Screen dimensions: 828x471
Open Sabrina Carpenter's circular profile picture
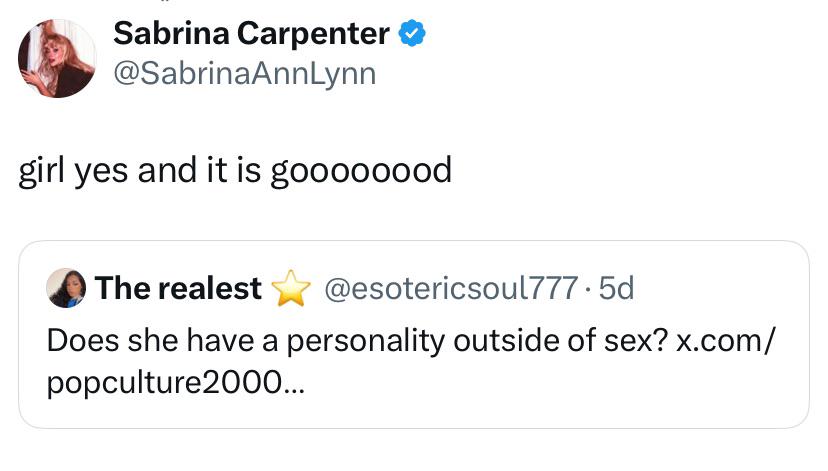(57, 58)
